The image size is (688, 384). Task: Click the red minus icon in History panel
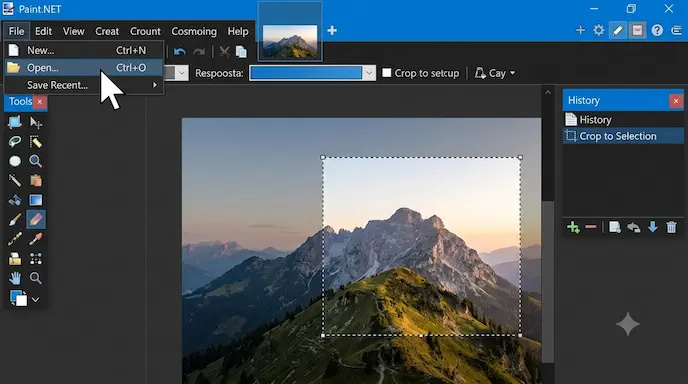591,227
